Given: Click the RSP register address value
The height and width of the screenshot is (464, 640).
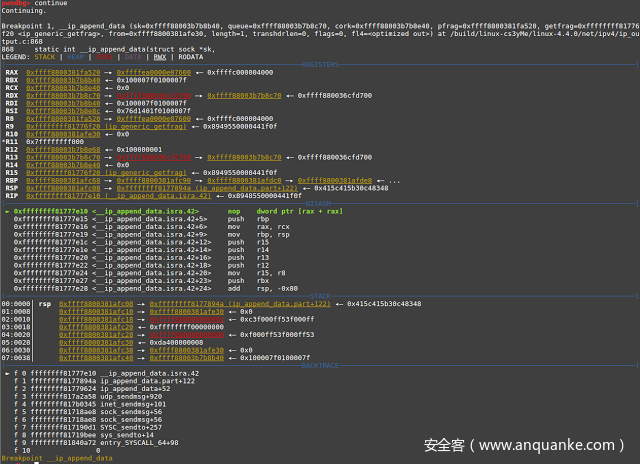Looking at the screenshot, I should point(62,189).
